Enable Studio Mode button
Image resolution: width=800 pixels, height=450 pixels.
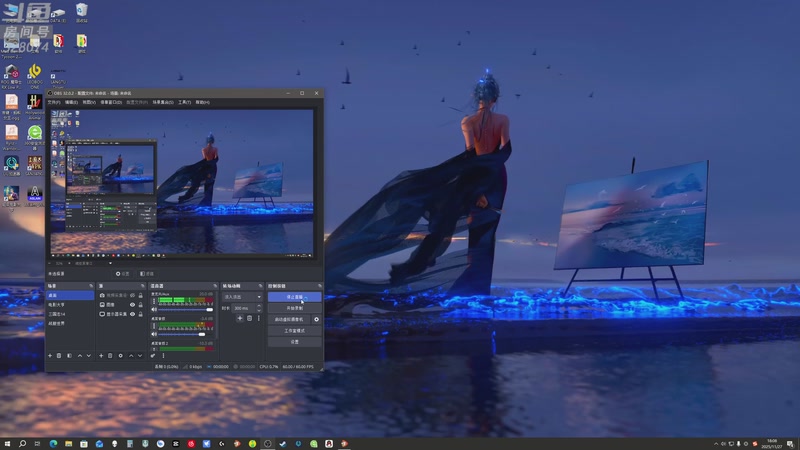(x=294, y=331)
